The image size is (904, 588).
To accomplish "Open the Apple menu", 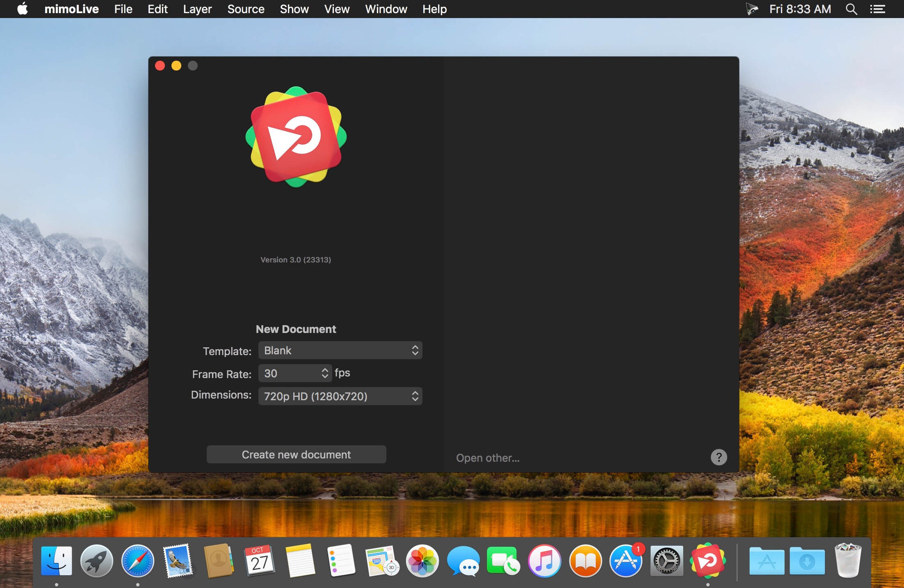I will [x=23, y=9].
